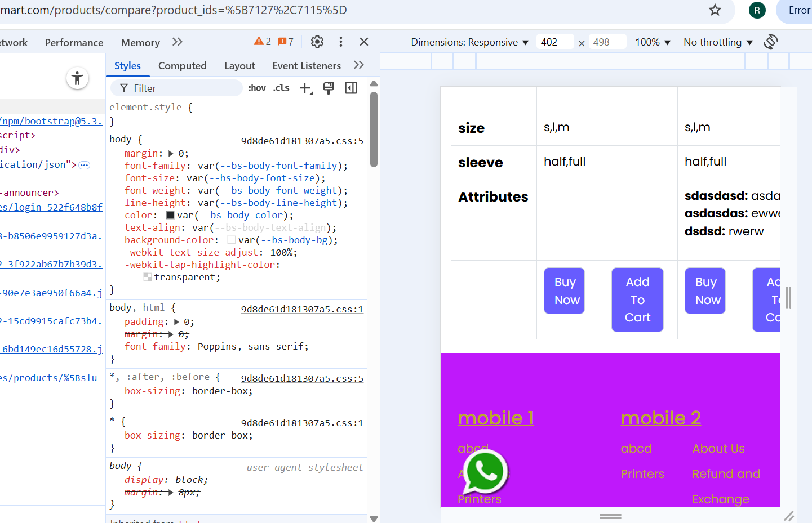
Task: Click the accessibility tree toggle icon
Action: coord(77,78)
